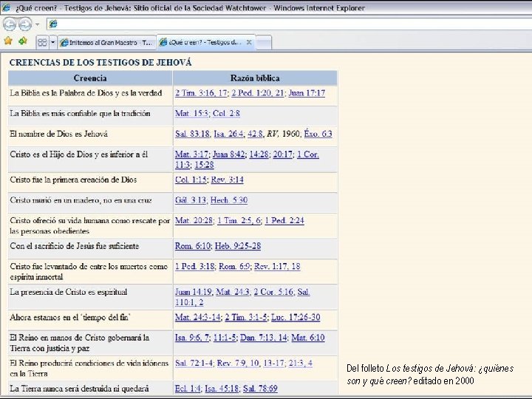Click the Mat. 6:10 link
This screenshot has width=532, height=399.
coord(308,338)
